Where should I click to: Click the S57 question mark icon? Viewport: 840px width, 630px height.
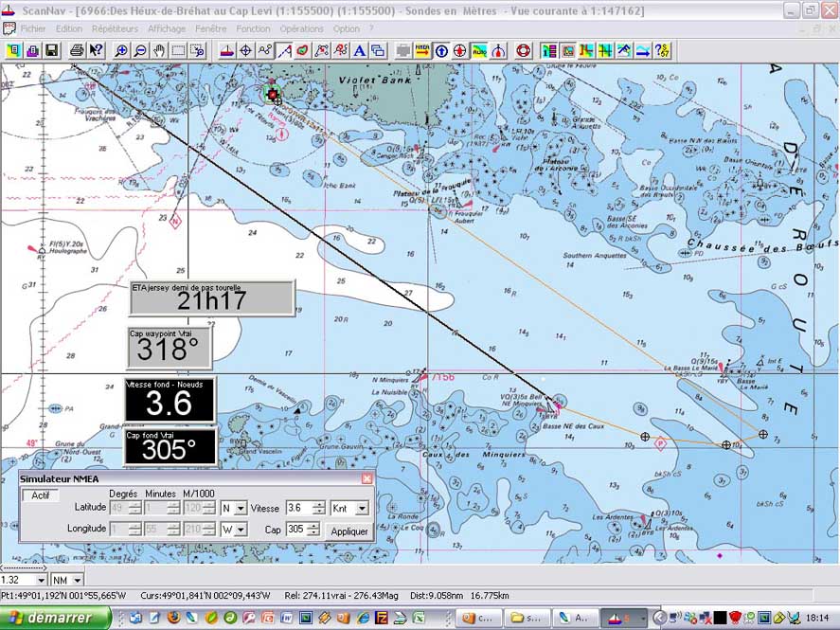click(663, 51)
